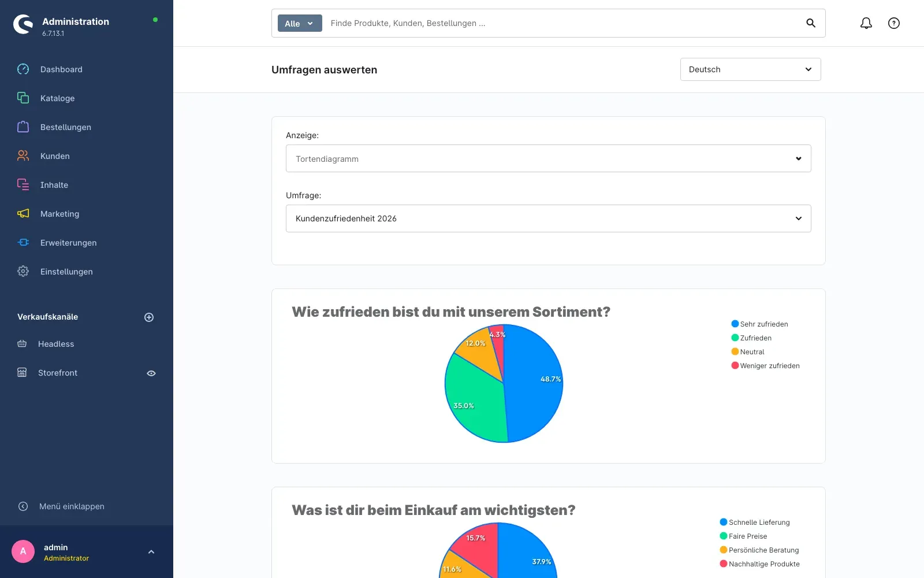Click the Inhalte sidebar icon
This screenshot has width=924, height=578.
(x=23, y=185)
